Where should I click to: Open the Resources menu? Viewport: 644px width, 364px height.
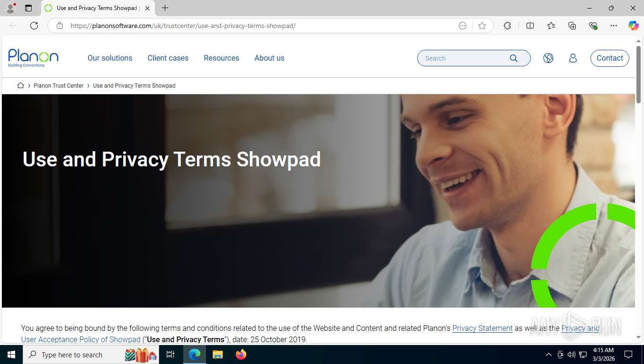click(x=221, y=58)
